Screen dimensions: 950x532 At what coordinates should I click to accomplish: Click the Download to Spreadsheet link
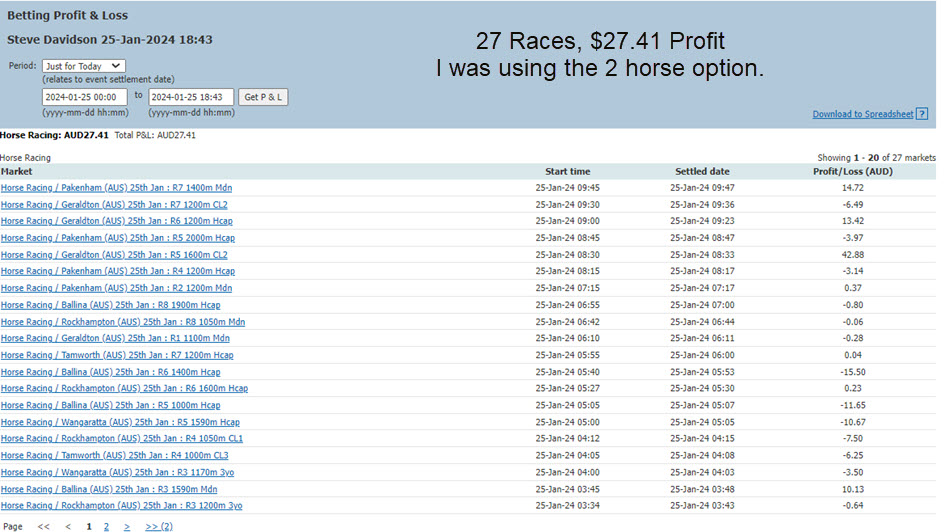[x=862, y=115]
